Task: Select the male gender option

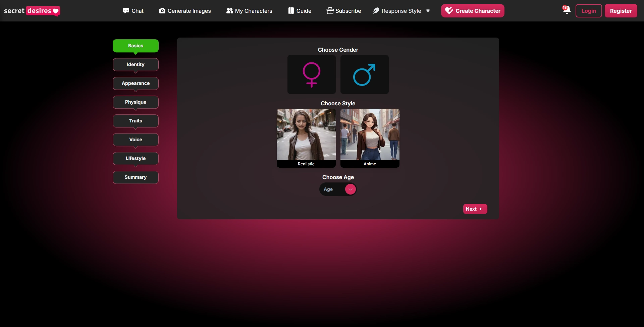Action: (x=364, y=74)
